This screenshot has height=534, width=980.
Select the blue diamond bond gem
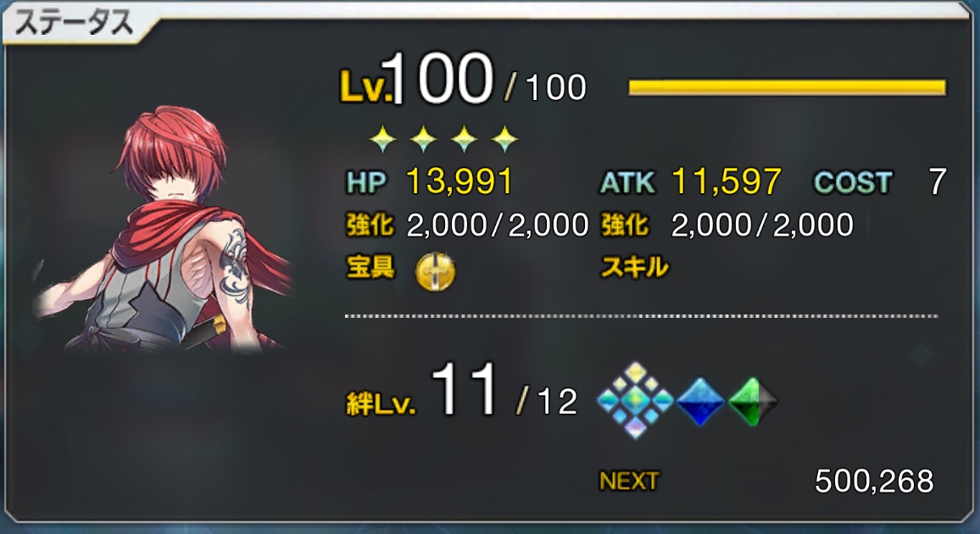click(700, 401)
